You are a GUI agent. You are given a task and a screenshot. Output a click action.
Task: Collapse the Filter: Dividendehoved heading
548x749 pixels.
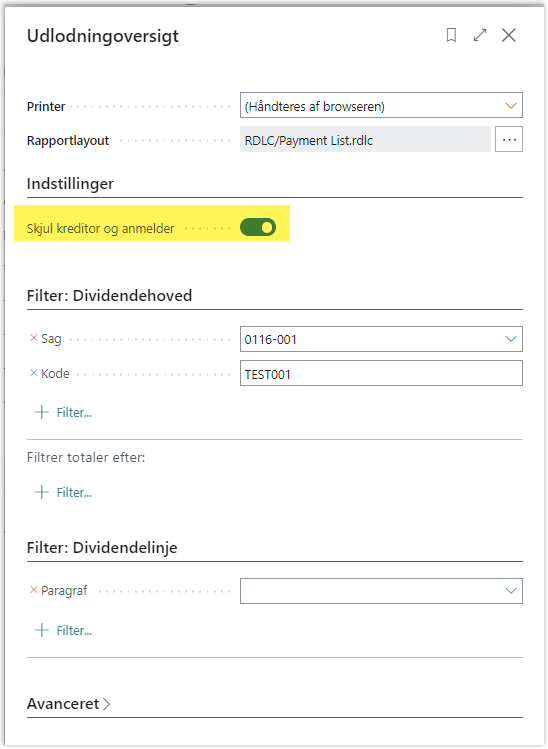pyautogui.click(x=109, y=296)
